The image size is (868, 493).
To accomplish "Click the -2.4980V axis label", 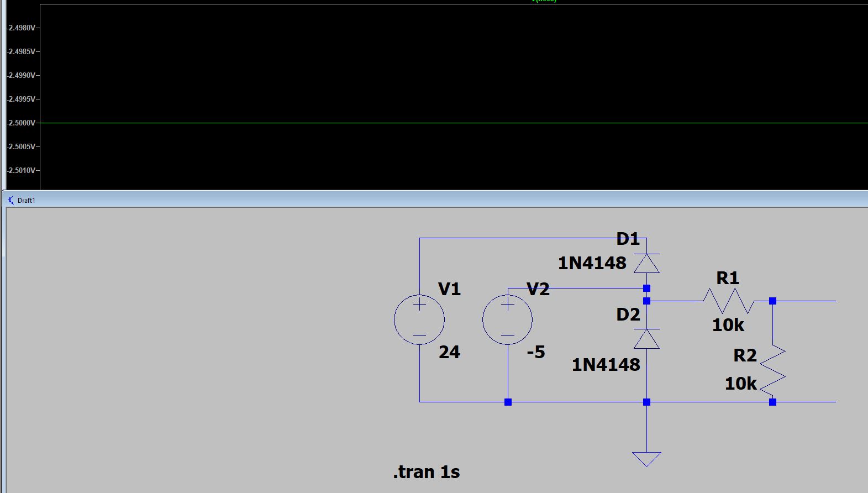I will click(x=22, y=28).
